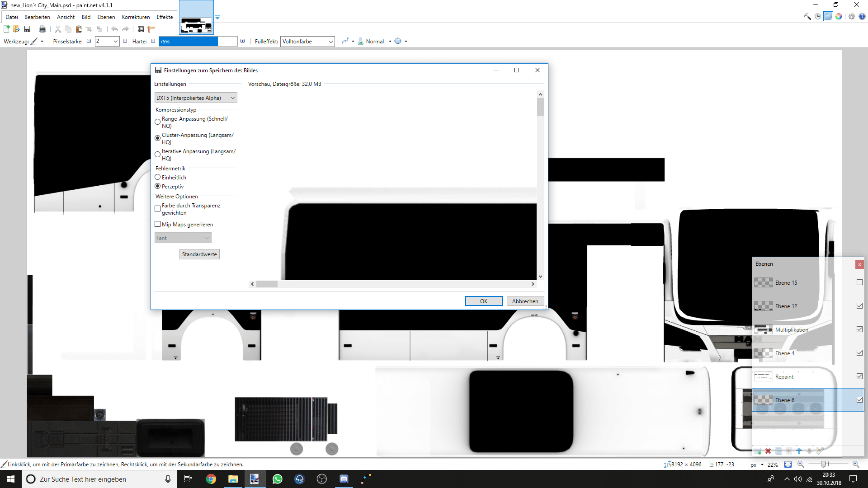Move layer up with blue arrow icon
This screenshot has height=488, width=868.
coord(799,451)
